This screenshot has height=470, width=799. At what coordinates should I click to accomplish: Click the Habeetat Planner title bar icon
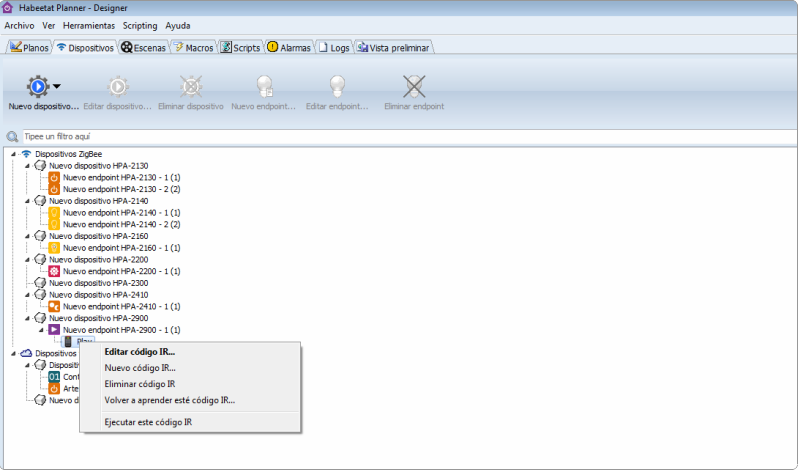(7, 8)
